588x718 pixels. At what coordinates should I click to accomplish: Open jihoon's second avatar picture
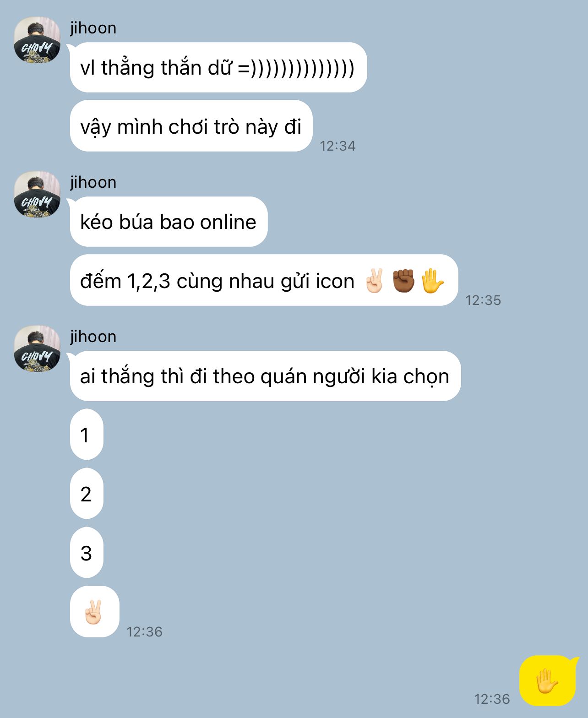coord(37,194)
